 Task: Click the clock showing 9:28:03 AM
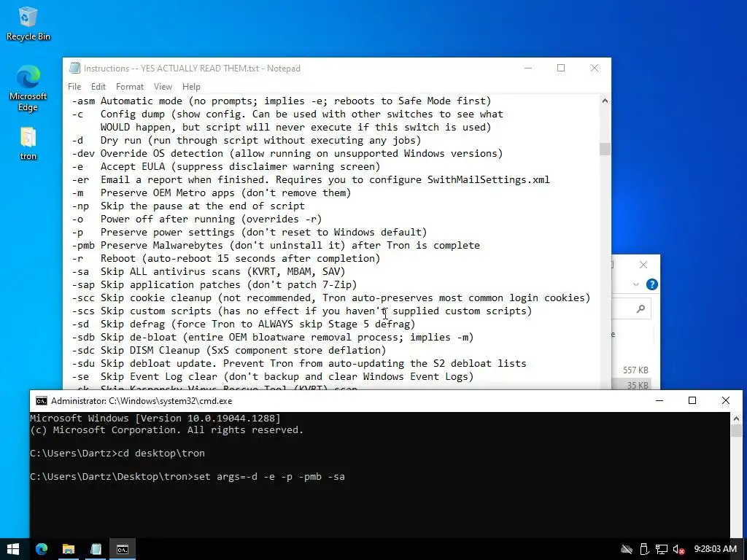[x=715, y=549]
